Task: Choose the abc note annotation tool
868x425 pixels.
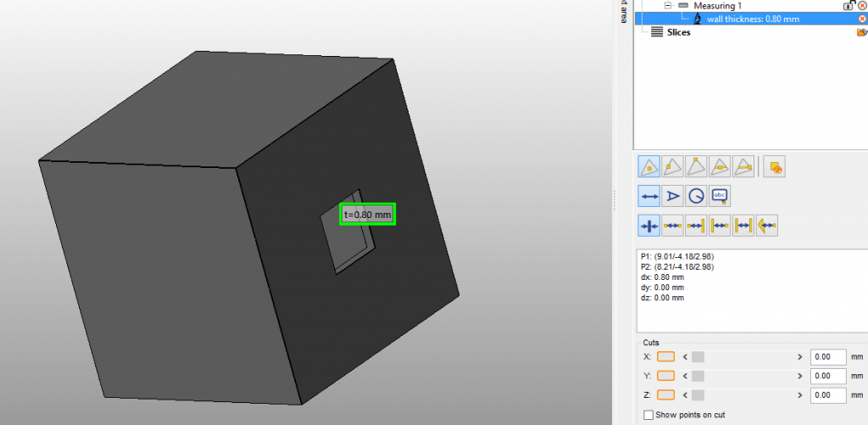Action: pyautogui.click(x=720, y=196)
